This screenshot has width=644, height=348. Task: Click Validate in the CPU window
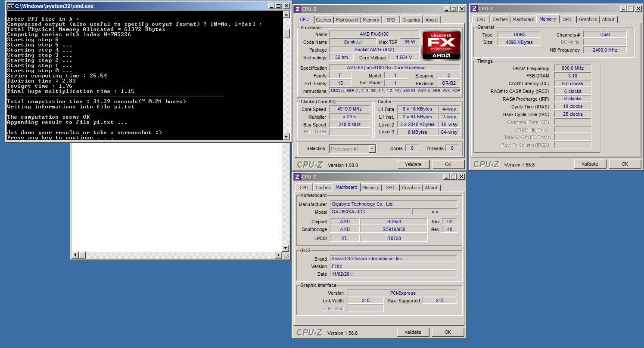[x=413, y=164]
